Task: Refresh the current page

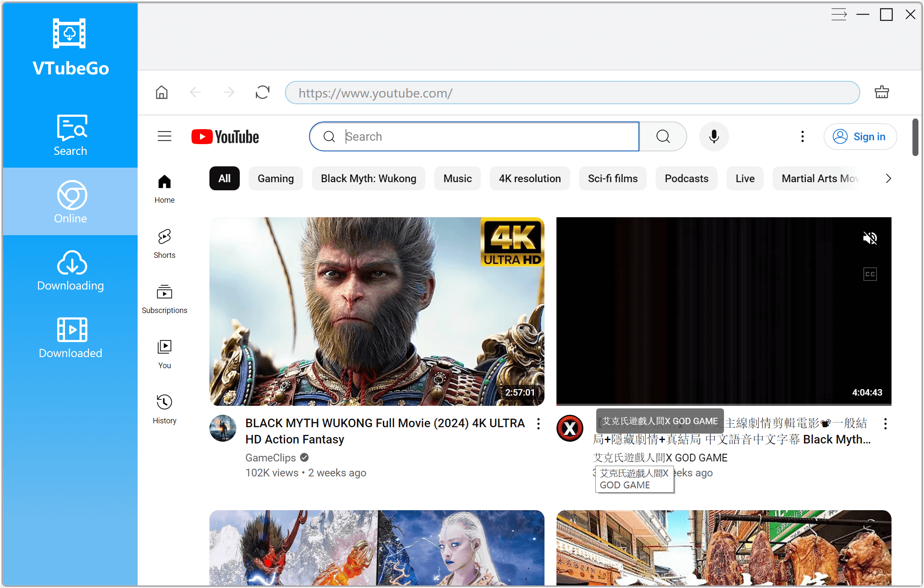Action: click(x=262, y=92)
